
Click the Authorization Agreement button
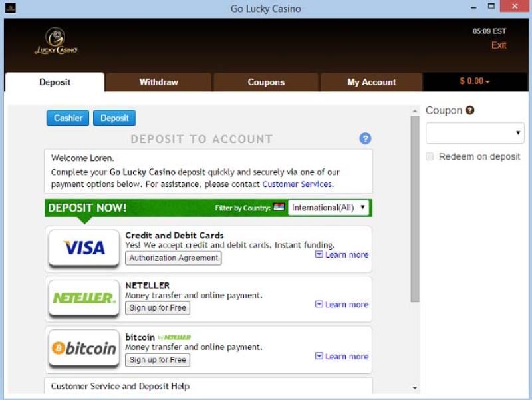click(173, 258)
